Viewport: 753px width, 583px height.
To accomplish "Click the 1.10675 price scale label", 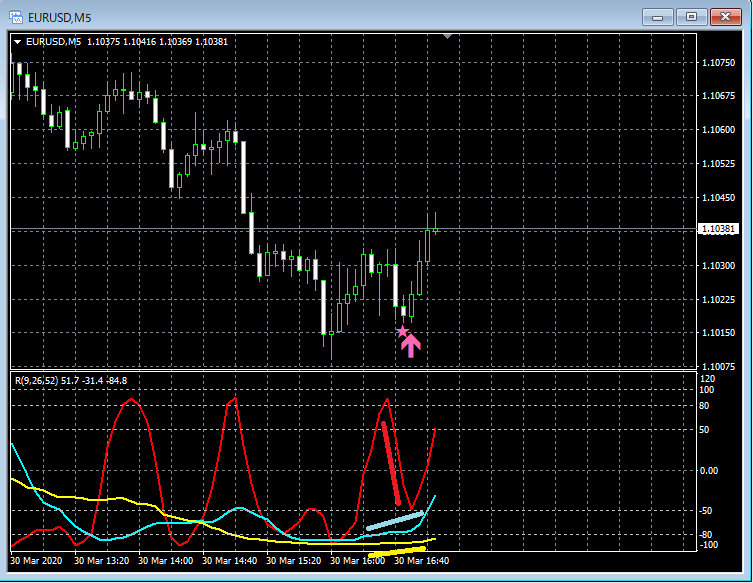I will [x=718, y=96].
